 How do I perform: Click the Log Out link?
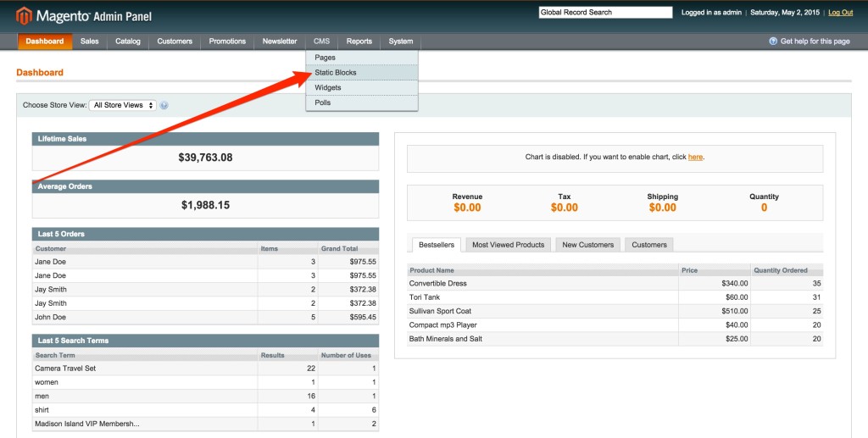[x=840, y=12]
